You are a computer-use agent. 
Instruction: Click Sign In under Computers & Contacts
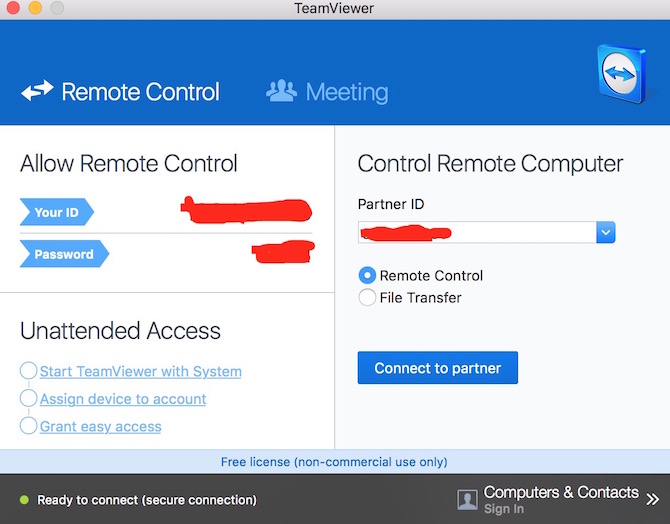pos(503,509)
